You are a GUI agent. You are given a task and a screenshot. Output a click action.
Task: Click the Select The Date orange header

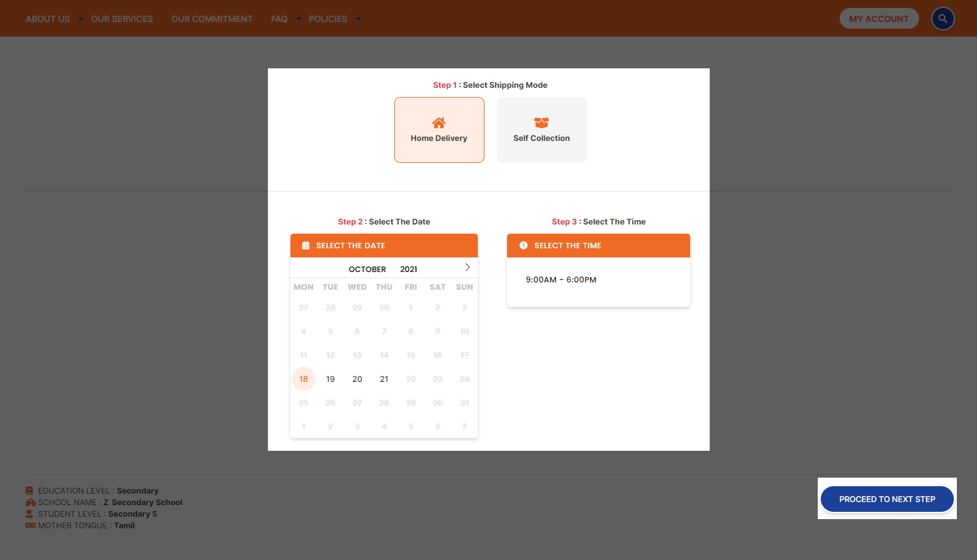click(384, 245)
